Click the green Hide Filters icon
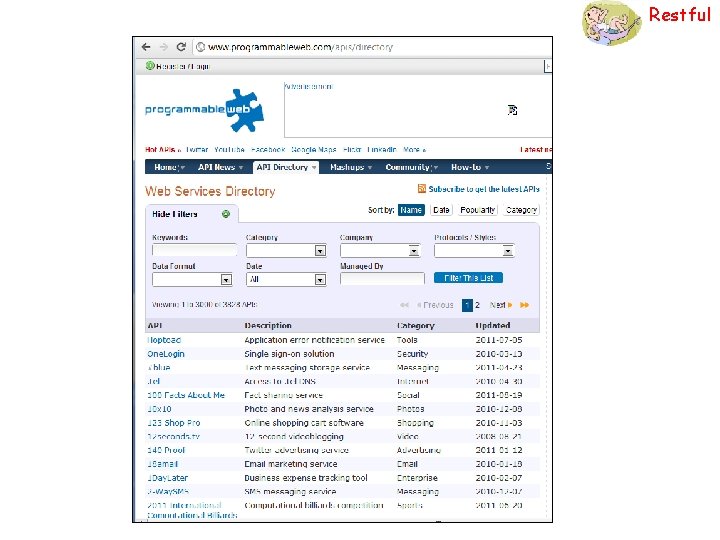Viewport: 720px width, 540px height. [x=226, y=214]
